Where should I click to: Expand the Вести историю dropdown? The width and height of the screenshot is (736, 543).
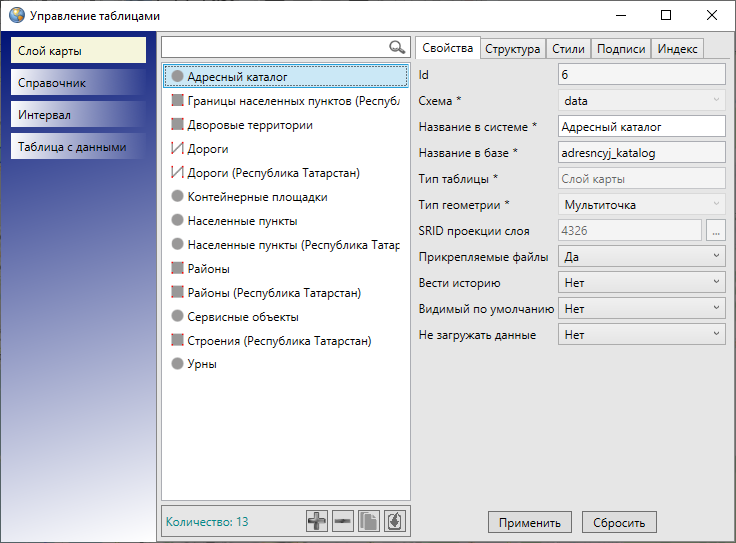tap(641, 283)
